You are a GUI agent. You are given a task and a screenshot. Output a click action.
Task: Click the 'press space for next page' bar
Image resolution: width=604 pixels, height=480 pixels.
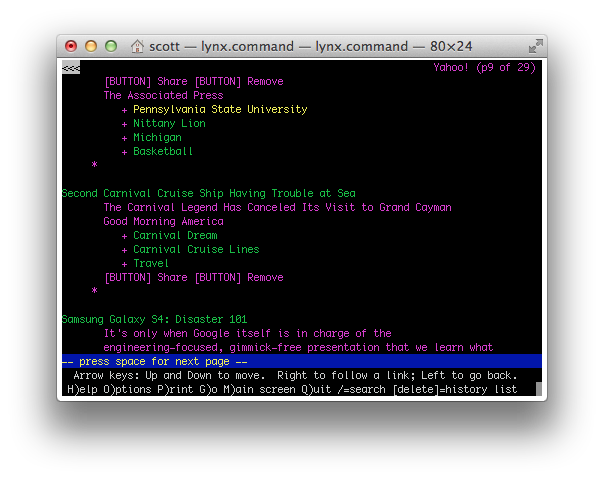tap(302, 361)
